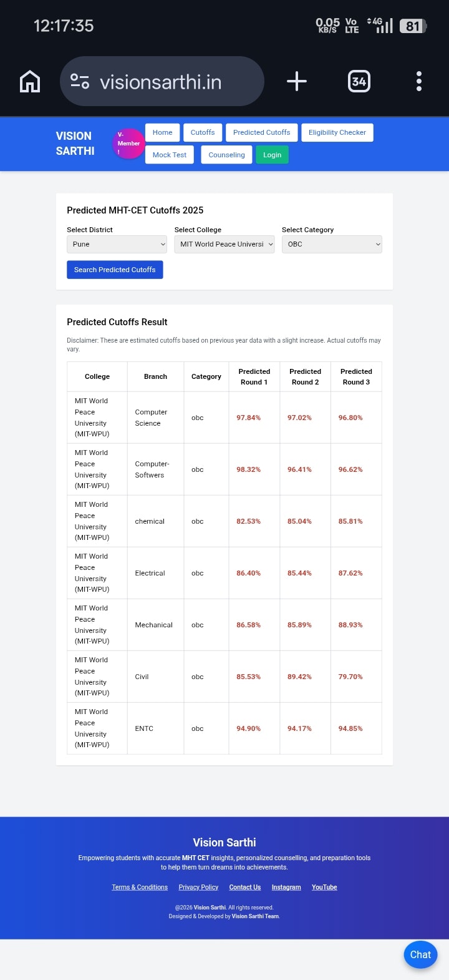
Task: Switch to the Cutoffs navigation tab
Action: [x=202, y=132]
